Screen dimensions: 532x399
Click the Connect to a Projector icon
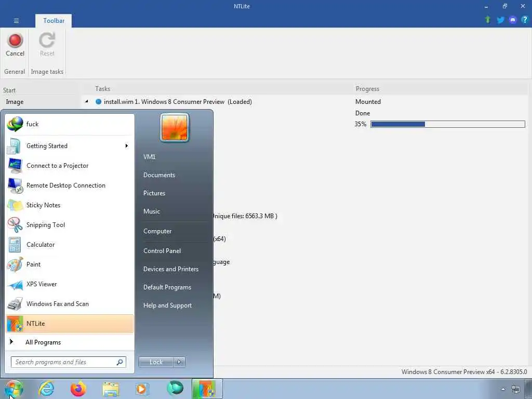tap(15, 166)
